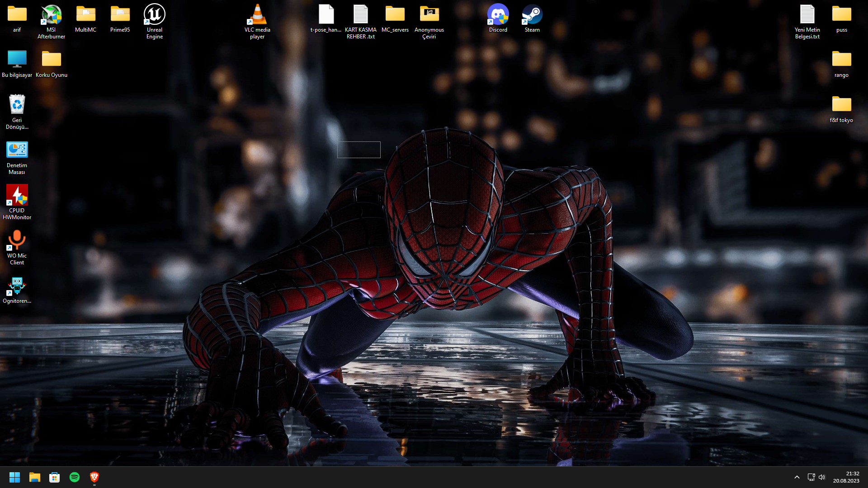Open File Explorer from taskbar
Viewport: 868px width, 488px height.
coord(35,477)
